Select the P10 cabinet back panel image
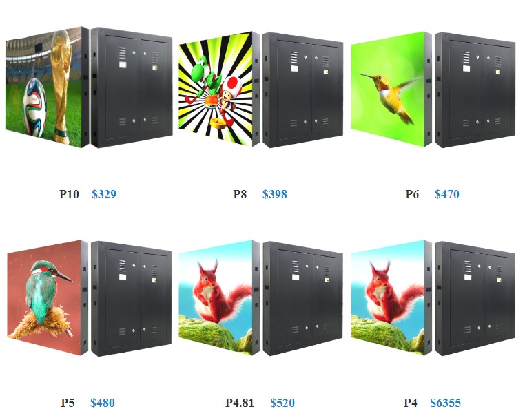This screenshot has height=420, width=525. (x=132, y=87)
